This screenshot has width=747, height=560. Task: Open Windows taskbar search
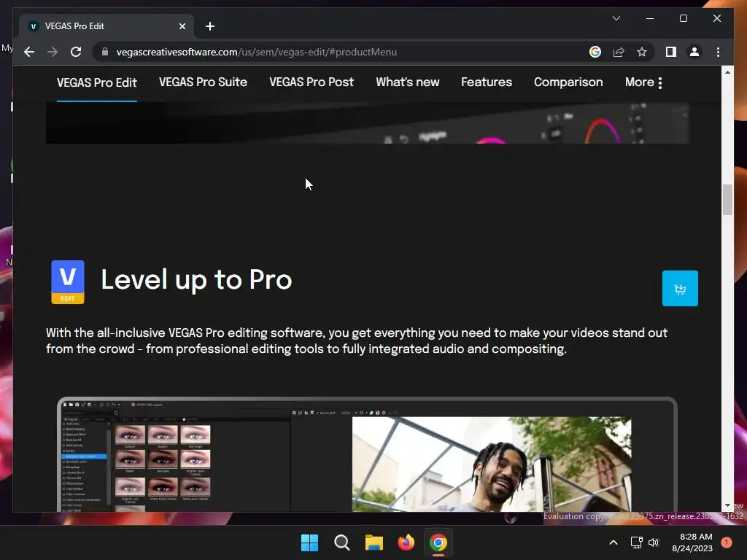click(x=341, y=542)
